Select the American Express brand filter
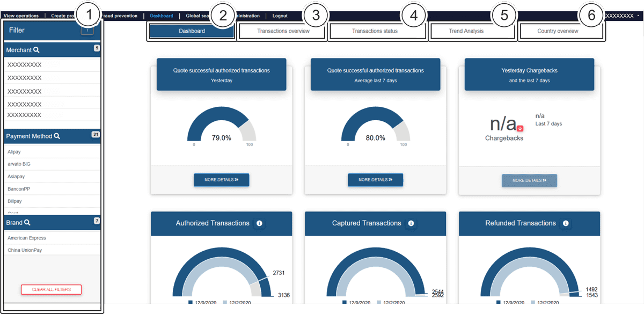The width and height of the screenshot is (644, 314). pyautogui.click(x=27, y=238)
